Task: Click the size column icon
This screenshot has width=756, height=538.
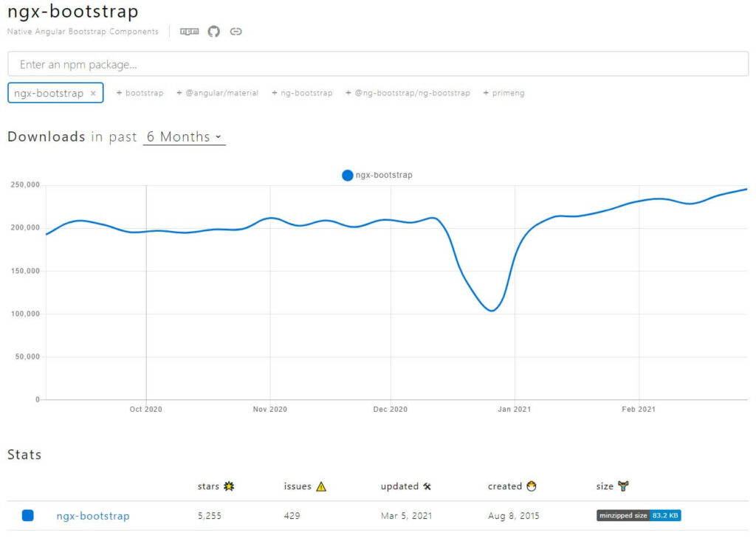Action: point(623,486)
